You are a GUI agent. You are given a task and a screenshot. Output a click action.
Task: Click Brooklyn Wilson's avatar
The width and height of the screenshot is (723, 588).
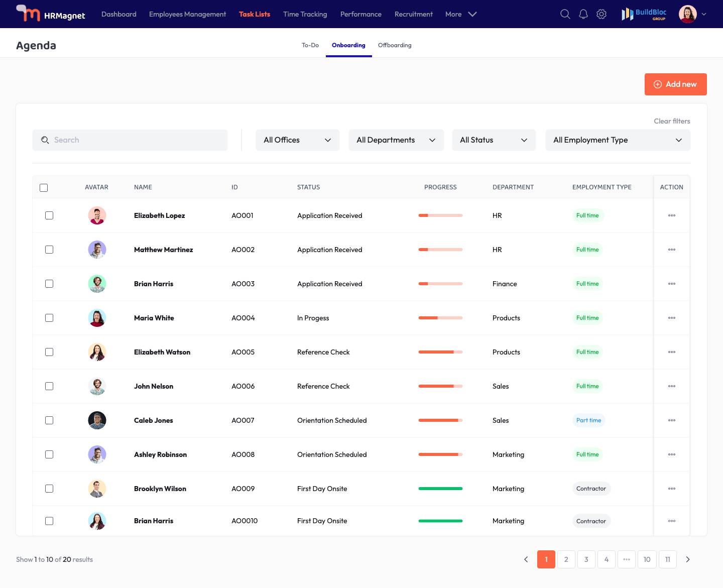pos(97,489)
